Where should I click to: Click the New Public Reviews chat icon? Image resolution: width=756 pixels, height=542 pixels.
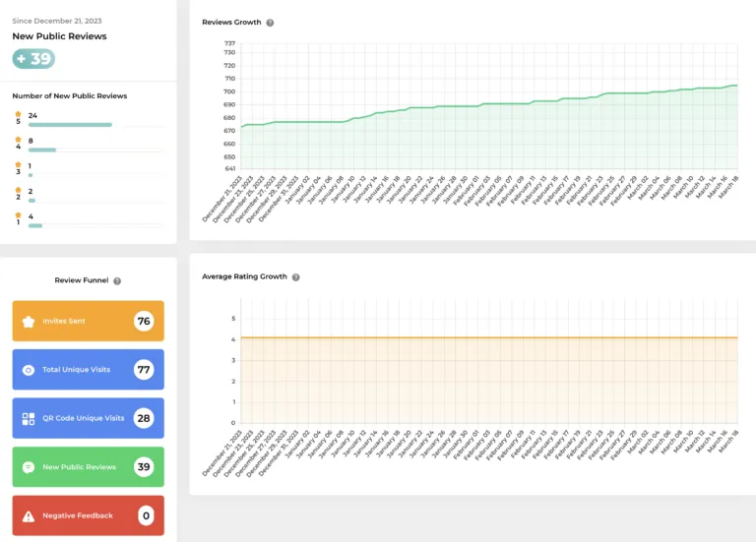[29, 467]
